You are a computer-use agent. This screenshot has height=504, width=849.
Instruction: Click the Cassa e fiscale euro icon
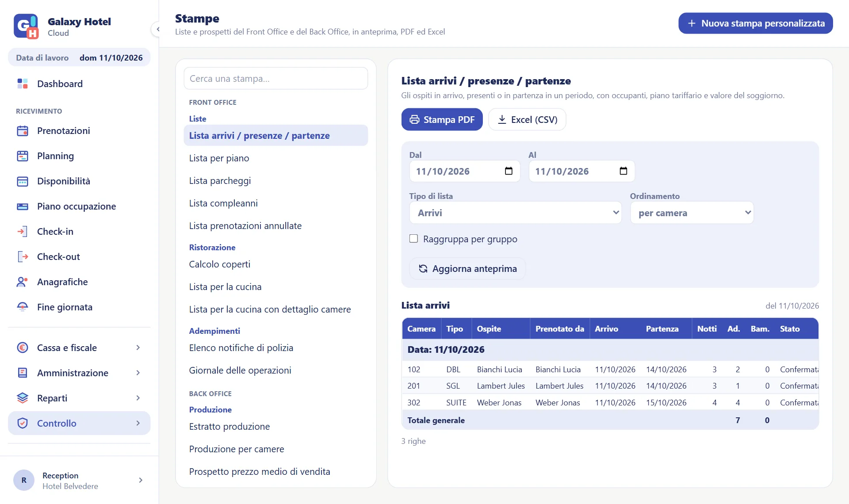(23, 347)
